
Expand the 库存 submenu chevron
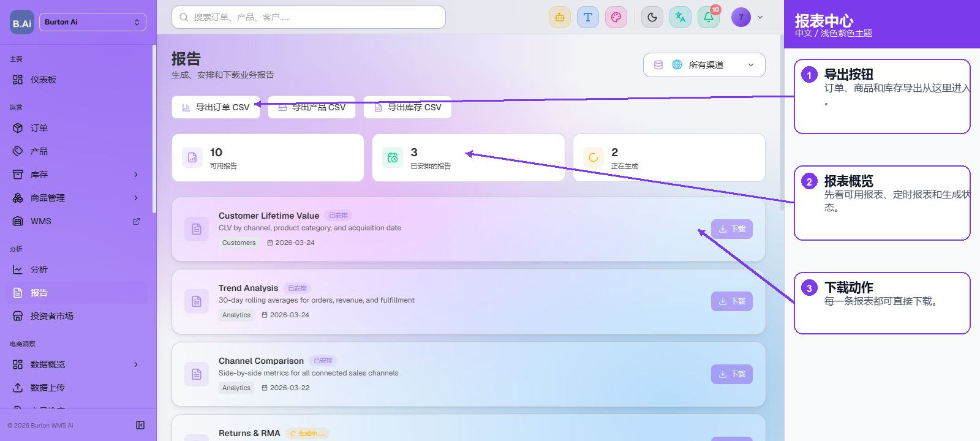[x=136, y=175]
